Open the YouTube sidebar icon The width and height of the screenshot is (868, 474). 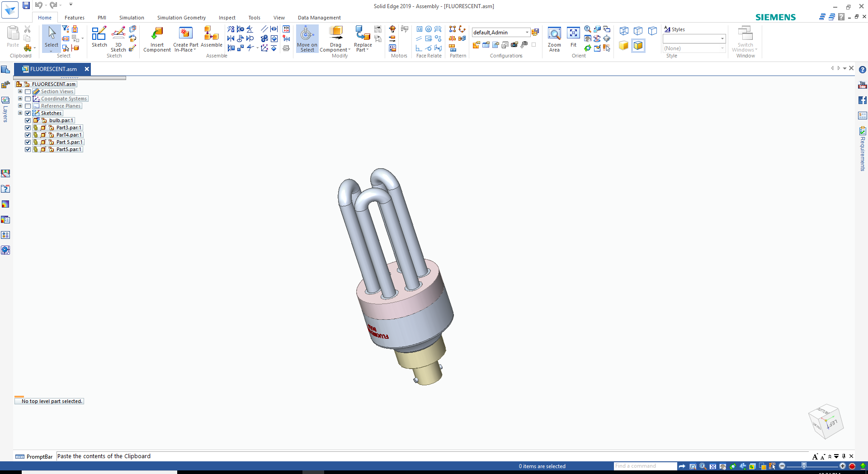tap(862, 85)
